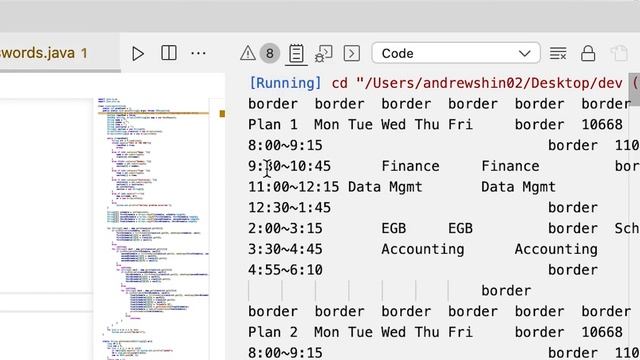Open the Problems warning triangle icon

coord(248,53)
